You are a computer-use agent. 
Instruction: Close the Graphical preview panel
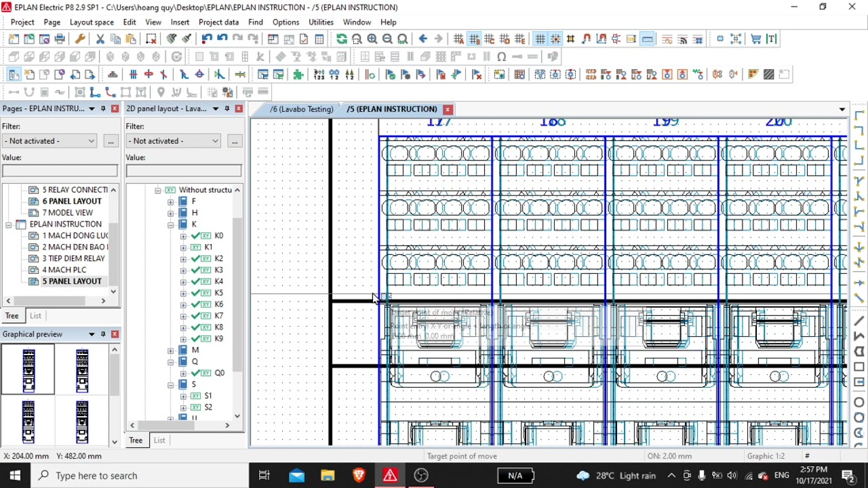click(x=115, y=334)
